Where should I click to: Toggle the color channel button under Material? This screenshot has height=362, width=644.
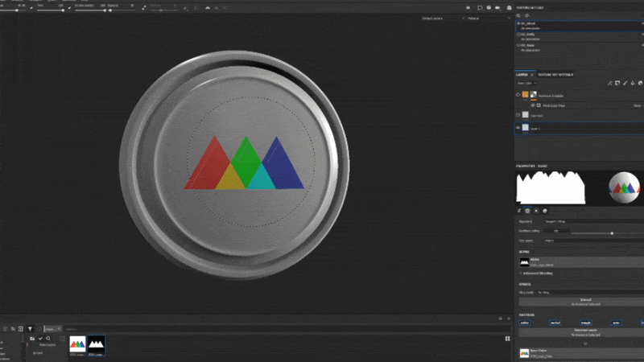525,323
